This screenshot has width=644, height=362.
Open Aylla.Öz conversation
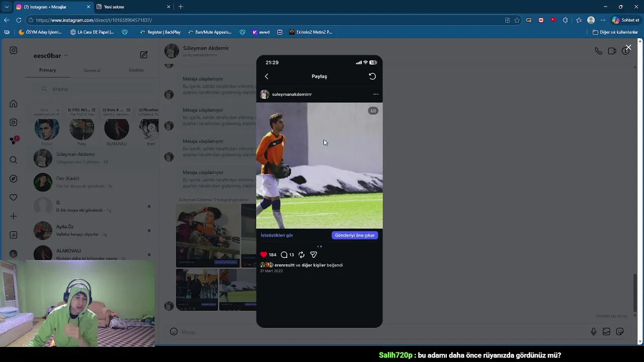coord(93,230)
